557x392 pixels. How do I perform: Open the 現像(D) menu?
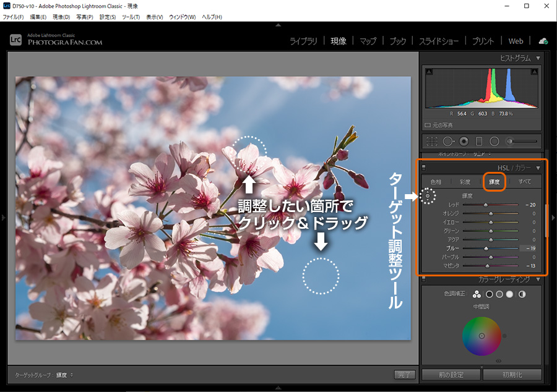coord(61,17)
